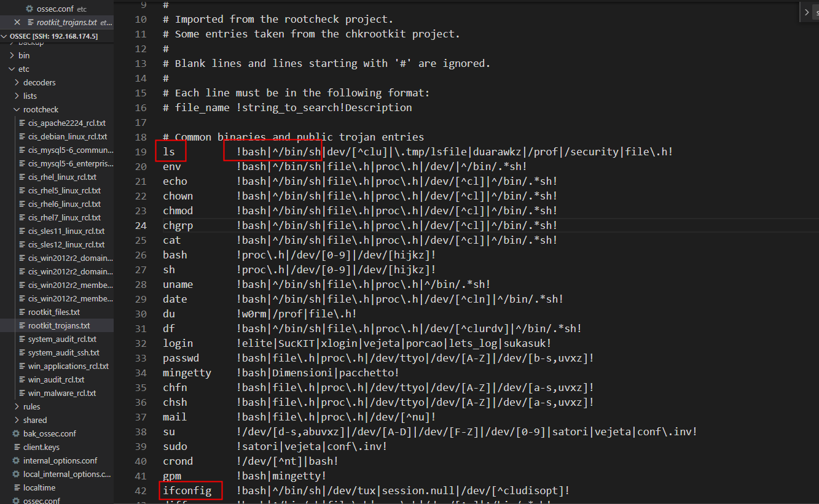Click comment 'file_name !string_to_search!Description'
819x504 pixels.
(294, 107)
